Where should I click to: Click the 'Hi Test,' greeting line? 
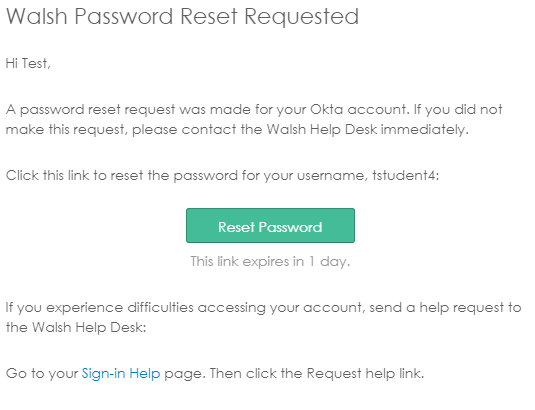click(x=28, y=63)
